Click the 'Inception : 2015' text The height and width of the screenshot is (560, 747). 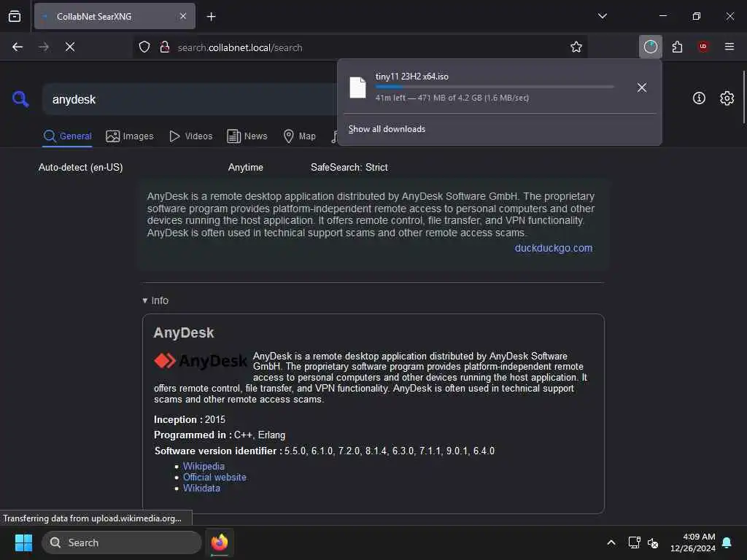tap(189, 419)
